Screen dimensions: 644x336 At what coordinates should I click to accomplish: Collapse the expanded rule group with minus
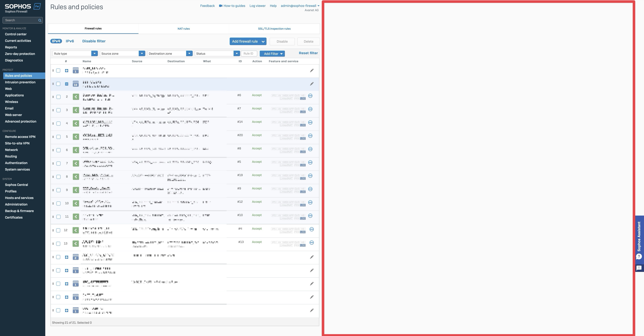[x=67, y=84]
